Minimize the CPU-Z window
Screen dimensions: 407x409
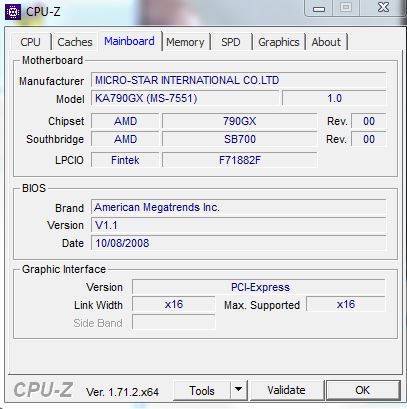click(x=319, y=9)
